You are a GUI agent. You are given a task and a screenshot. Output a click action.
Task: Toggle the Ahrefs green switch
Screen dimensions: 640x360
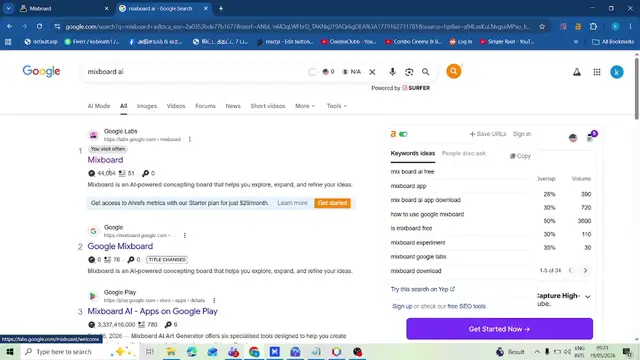[x=403, y=134]
